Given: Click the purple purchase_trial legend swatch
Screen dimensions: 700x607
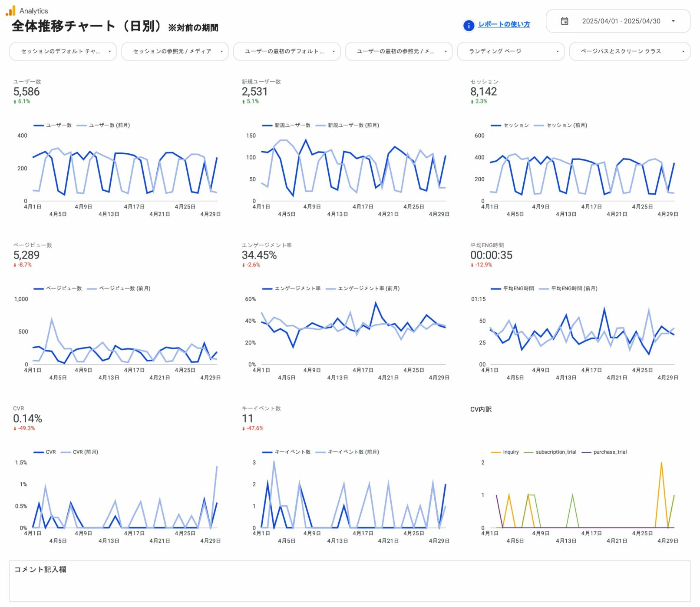Looking at the screenshot, I should pos(586,452).
